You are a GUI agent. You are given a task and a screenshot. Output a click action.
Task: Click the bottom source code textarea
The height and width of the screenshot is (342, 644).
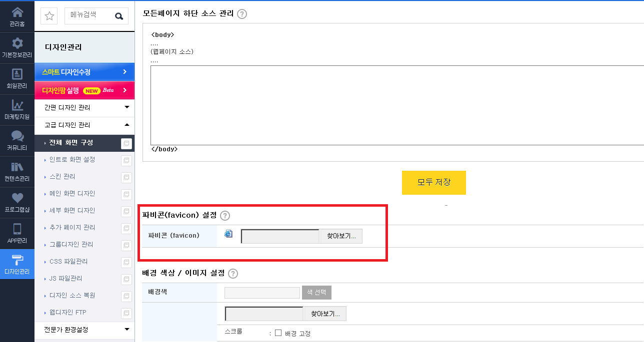pos(397,105)
